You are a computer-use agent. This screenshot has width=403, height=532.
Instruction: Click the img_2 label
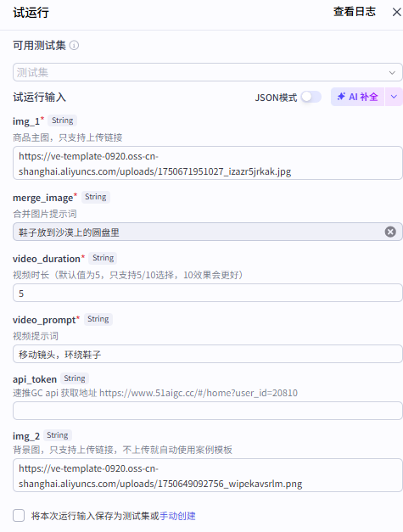tap(26, 436)
